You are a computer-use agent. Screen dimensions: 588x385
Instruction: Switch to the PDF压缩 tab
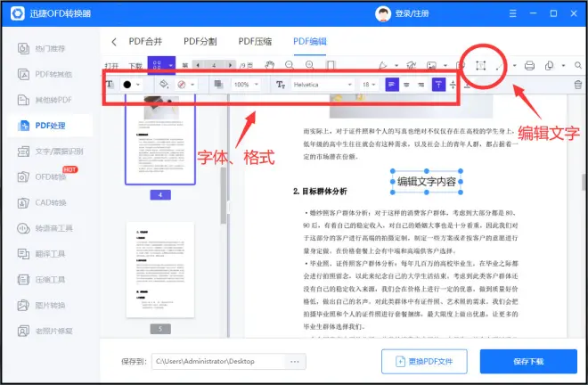pyautogui.click(x=255, y=41)
